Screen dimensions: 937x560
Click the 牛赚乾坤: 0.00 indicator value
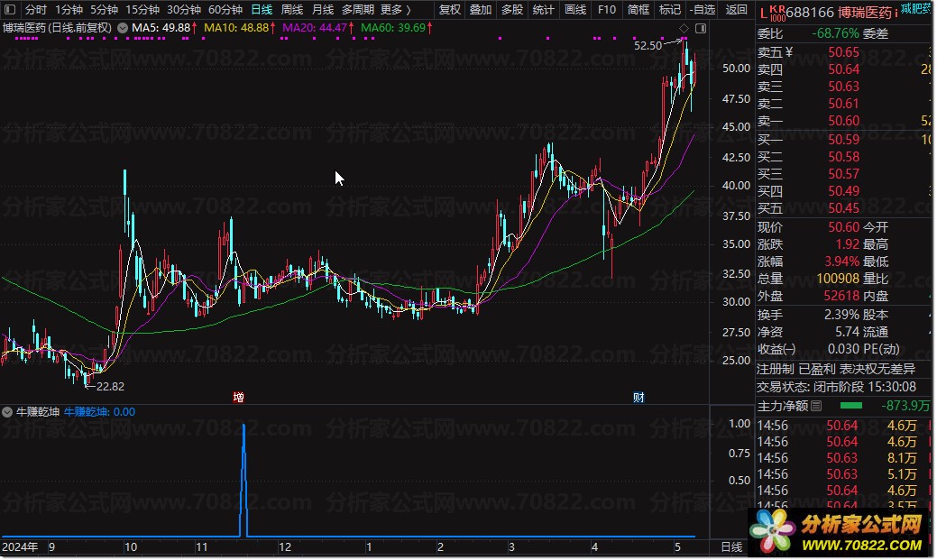(x=99, y=412)
